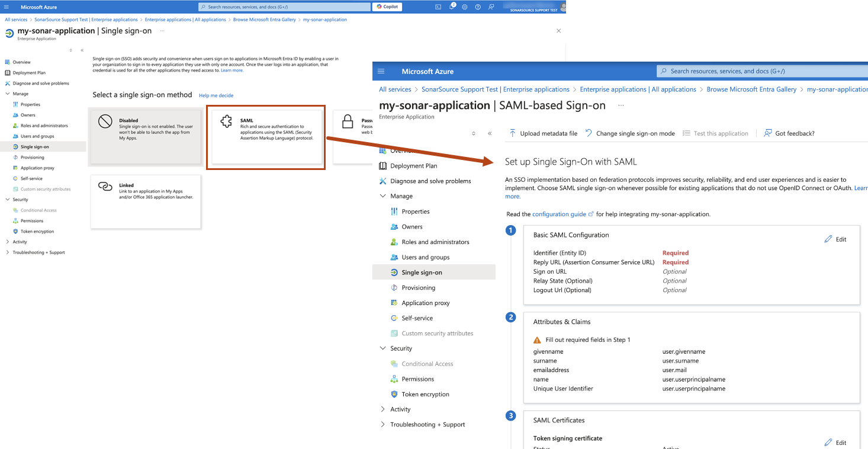The width and height of the screenshot is (868, 449).
Task: Click the Got feedback icon
Action: coord(769,133)
